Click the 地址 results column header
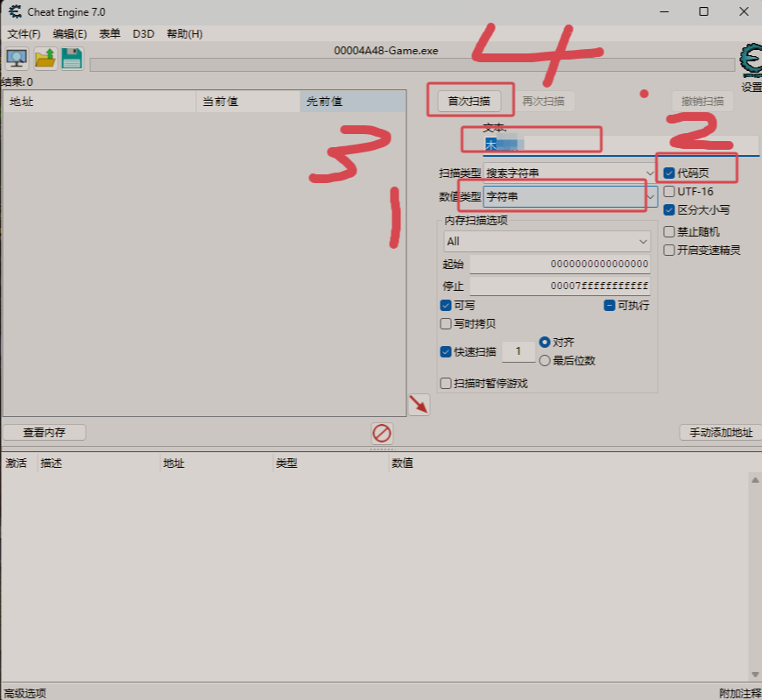Viewport: 762px width, 700px height. [x=100, y=102]
